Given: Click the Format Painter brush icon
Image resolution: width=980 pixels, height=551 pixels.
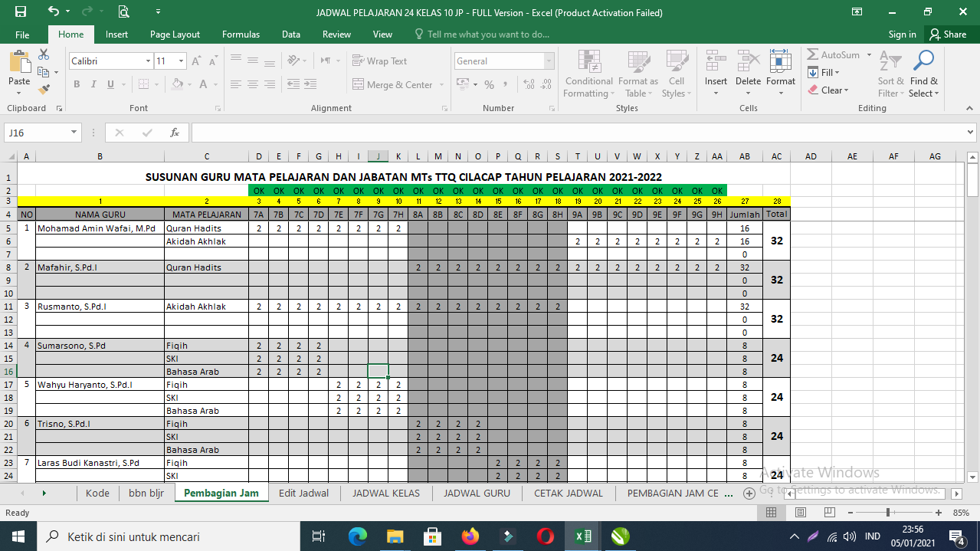Looking at the screenshot, I should pyautogui.click(x=44, y=89).
